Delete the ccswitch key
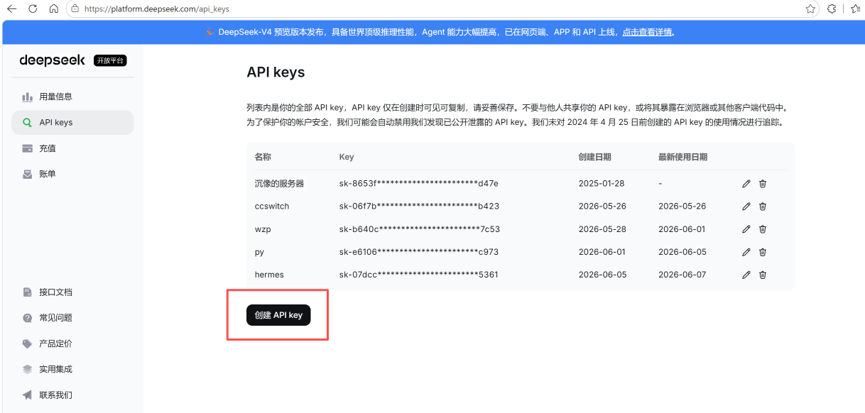 click(x=762, y=206)
